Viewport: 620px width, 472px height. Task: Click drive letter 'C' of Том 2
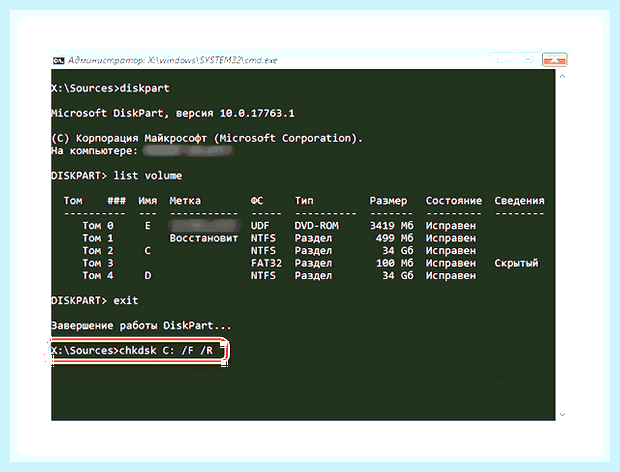tap(147, 251)
